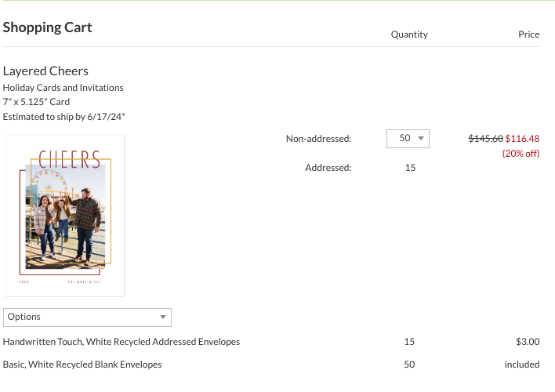Open the Non-addressed quantity dropdown showing 50
Image resolution: width=555 pixels, height=392 pixels.
point(408,139)
